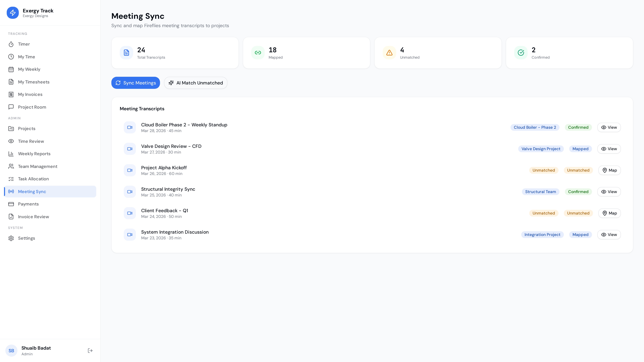644x362 pixels.
Task: Click the video icon for Structural Integrity Sync
Action: 130,192
